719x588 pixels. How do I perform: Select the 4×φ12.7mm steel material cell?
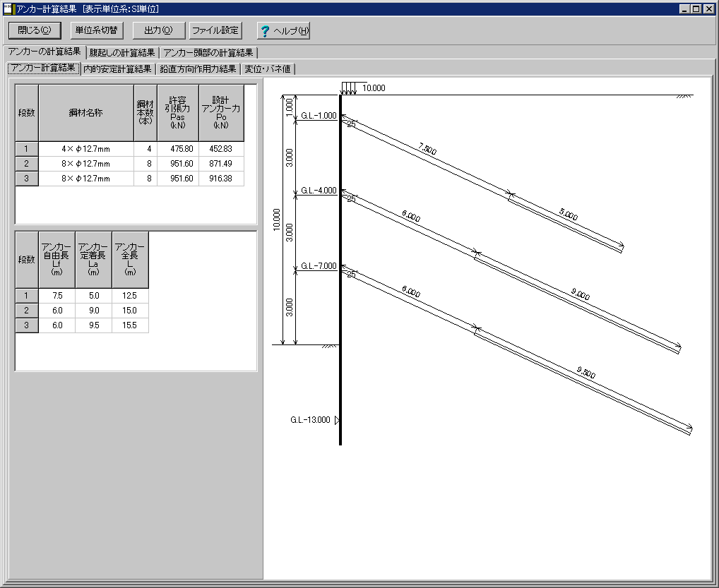(85, 149)
